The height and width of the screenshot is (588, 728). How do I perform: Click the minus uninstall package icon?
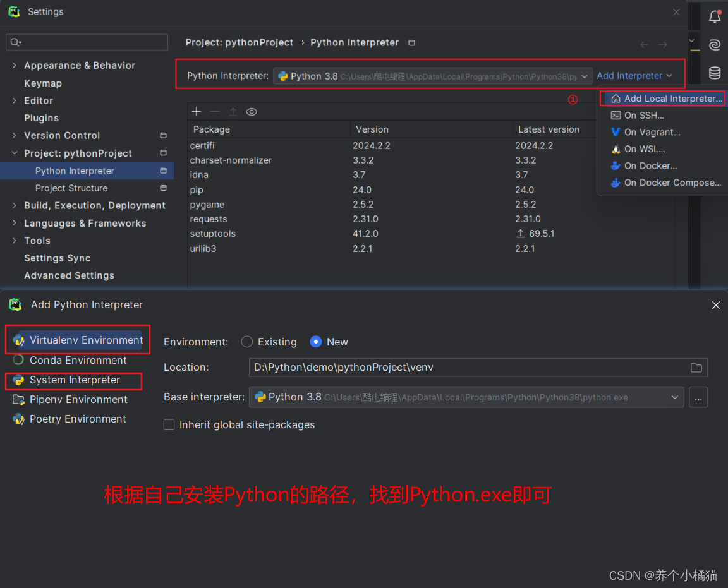[214, 111]
